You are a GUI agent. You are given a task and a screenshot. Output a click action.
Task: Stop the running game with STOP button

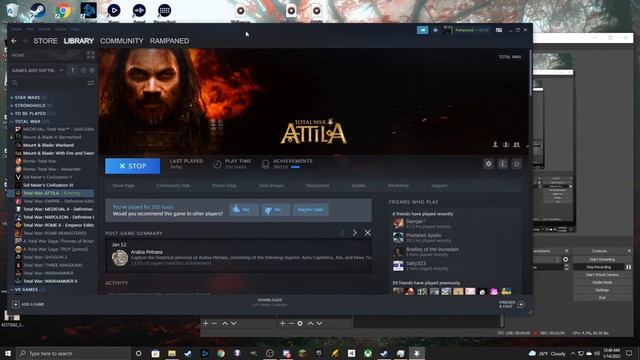(133, 166)
